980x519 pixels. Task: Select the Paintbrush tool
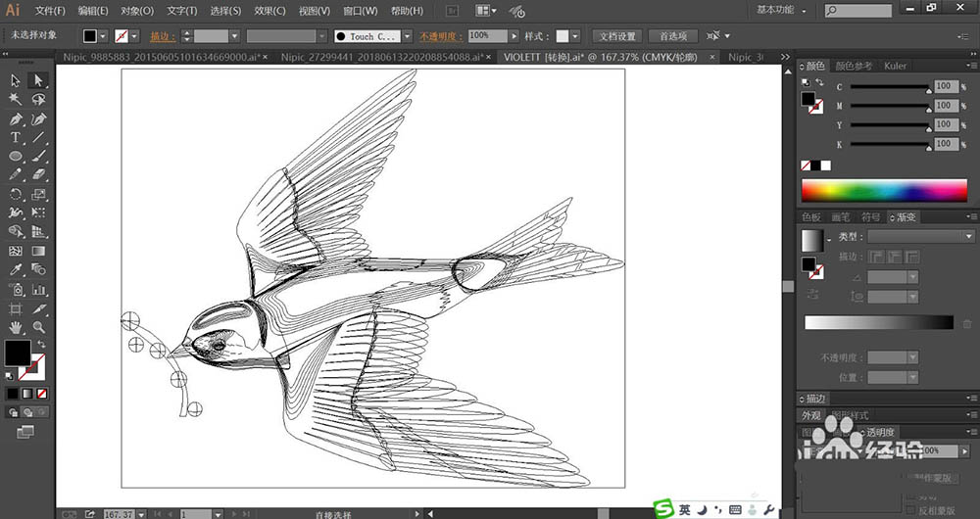[x=38, y=156]
